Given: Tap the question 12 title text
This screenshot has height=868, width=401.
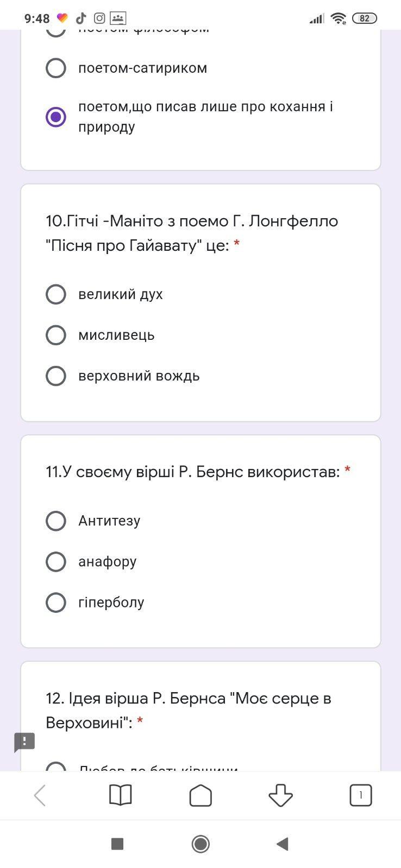Looking at the screenshot, I should 188,710.
